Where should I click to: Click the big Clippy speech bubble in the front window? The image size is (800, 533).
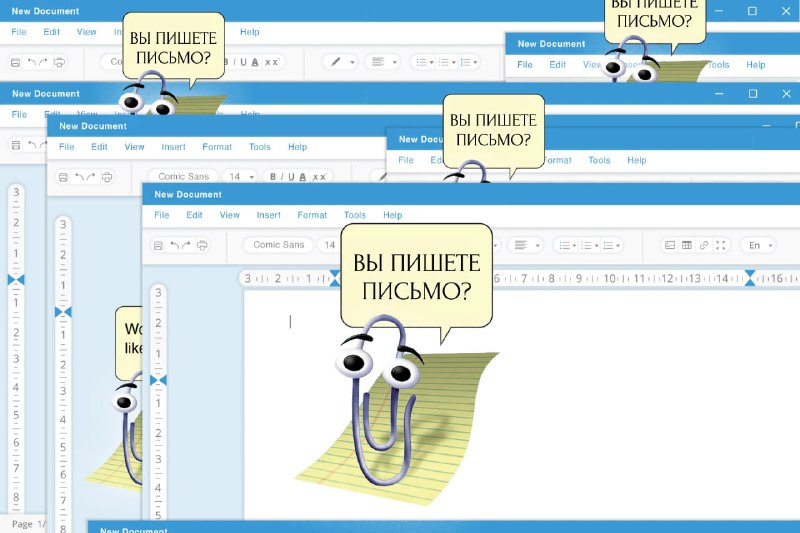click(416, 276)
